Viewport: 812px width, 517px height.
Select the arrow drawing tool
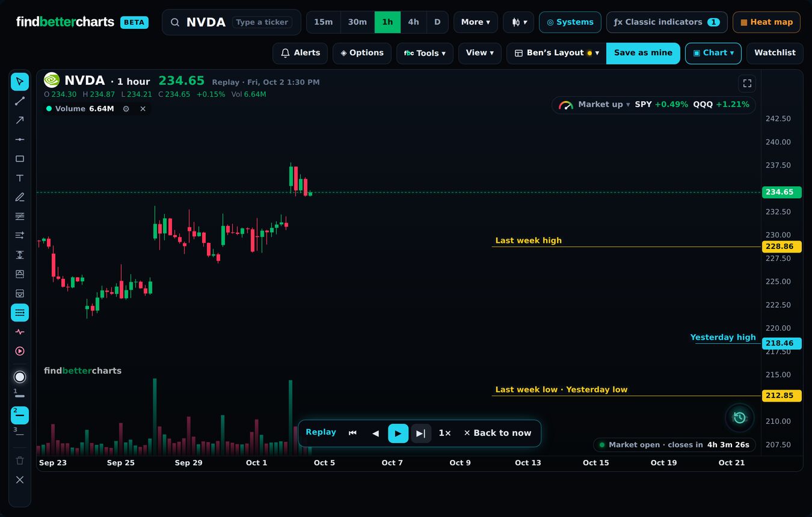pyautogui.click(x=20, y=120)
